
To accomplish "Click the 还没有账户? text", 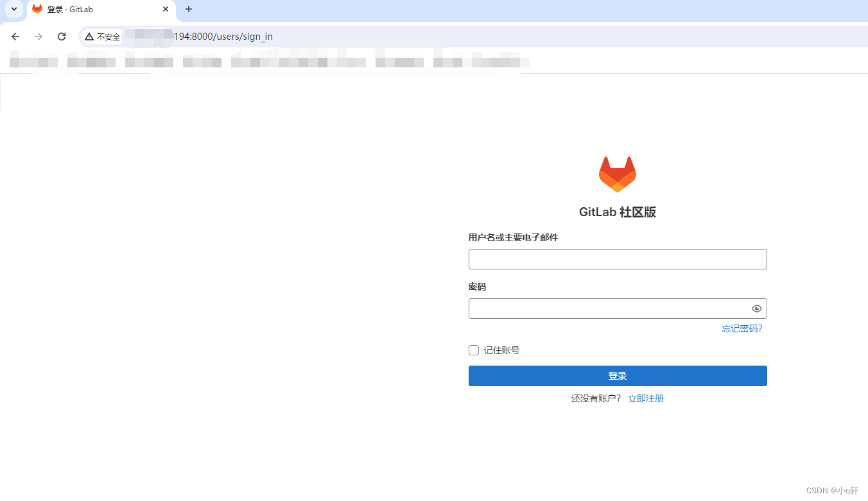I will pos(596,398).
